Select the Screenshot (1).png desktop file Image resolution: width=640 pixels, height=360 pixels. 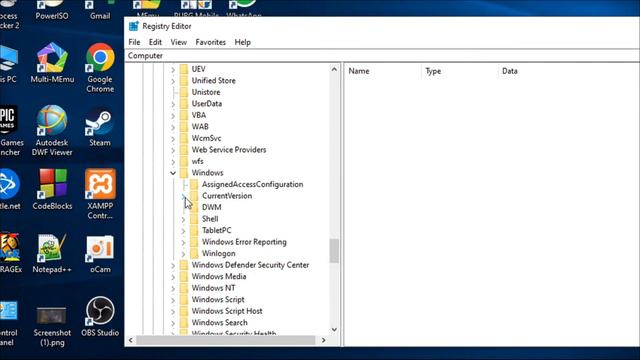52,326
